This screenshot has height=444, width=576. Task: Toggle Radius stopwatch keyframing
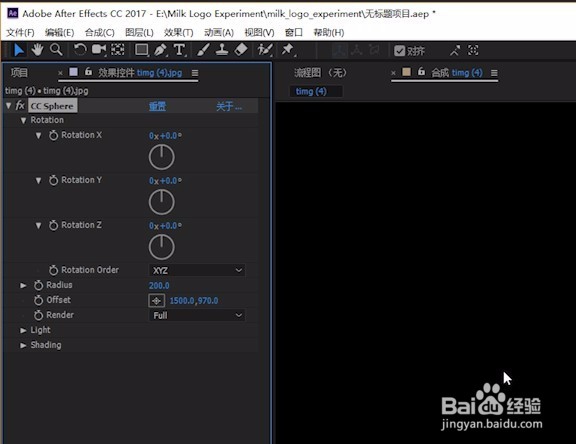coord(38,285)
